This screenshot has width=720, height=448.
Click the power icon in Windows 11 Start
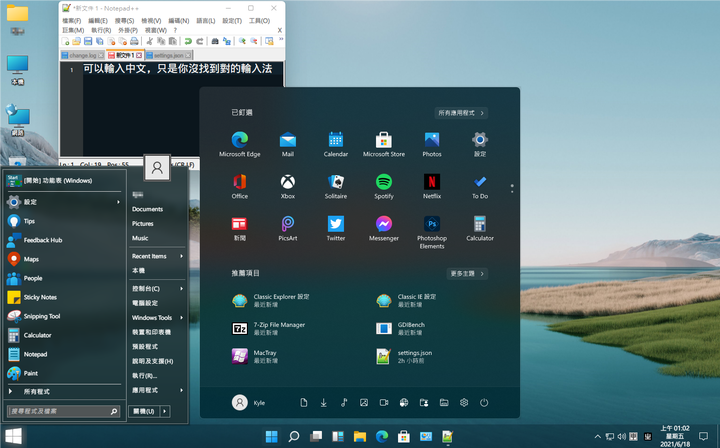(484, 403)
